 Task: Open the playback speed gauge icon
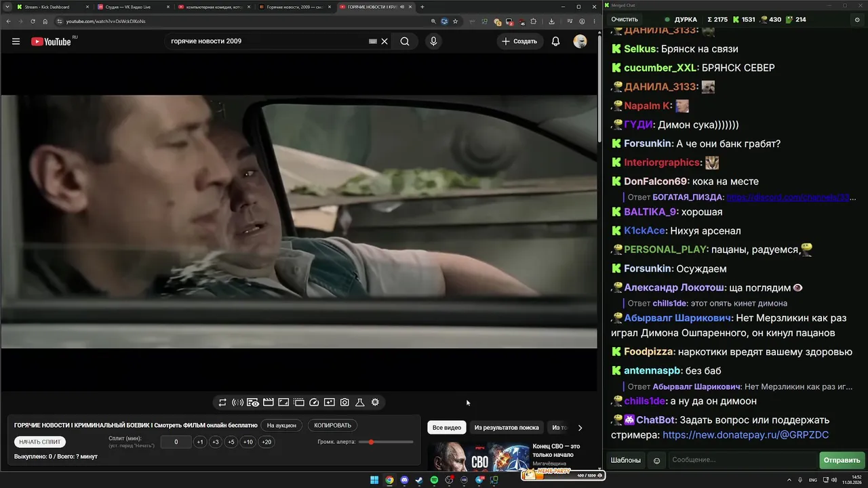click(314, 403)
